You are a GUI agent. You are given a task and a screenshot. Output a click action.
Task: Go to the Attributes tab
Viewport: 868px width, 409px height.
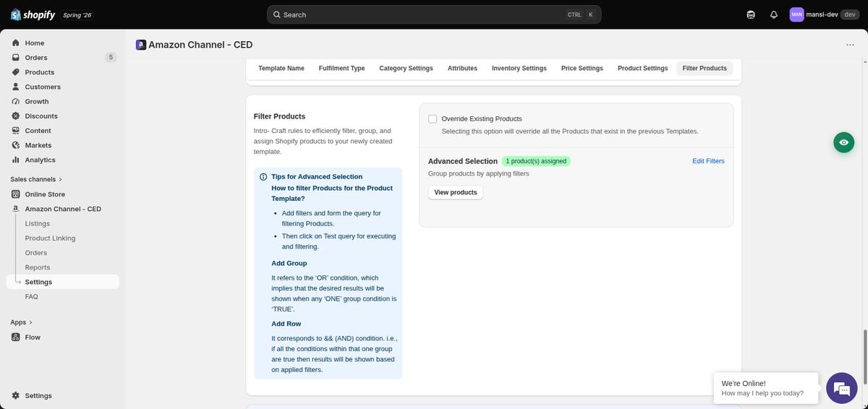[462, 68]
